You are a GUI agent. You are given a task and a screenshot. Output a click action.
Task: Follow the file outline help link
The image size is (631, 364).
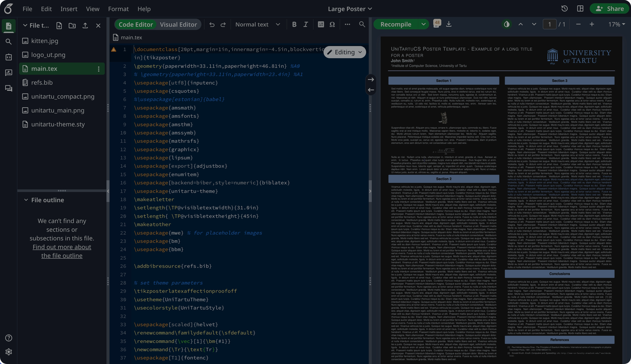[x=62, y=251]
